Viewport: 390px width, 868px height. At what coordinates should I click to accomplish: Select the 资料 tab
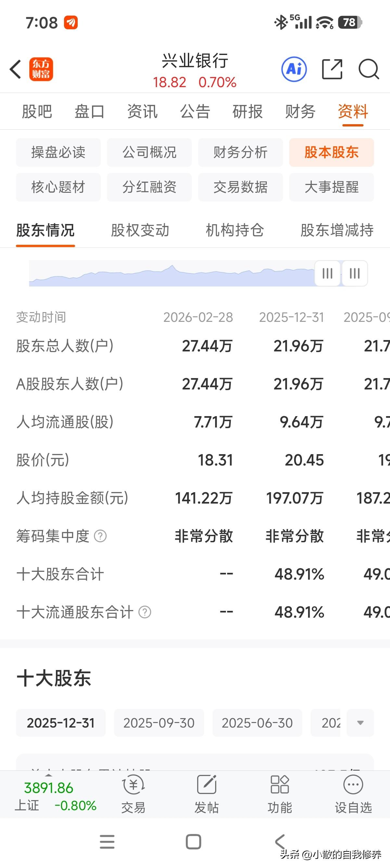(x=353, y=112)
